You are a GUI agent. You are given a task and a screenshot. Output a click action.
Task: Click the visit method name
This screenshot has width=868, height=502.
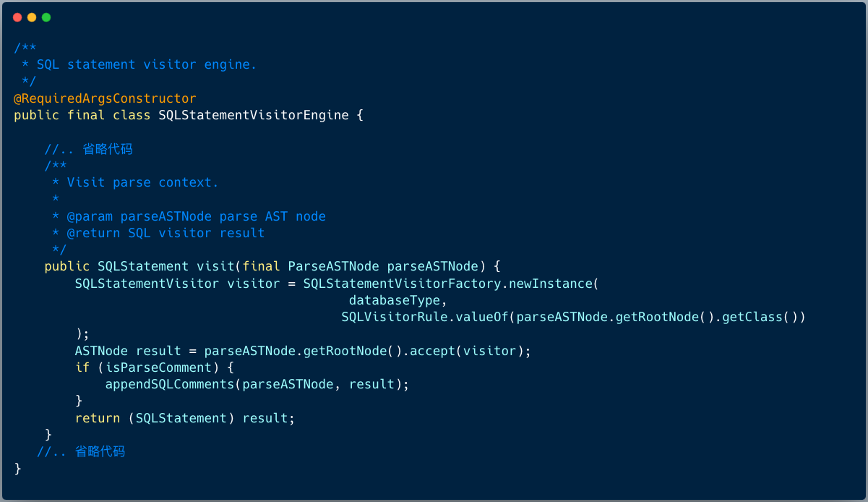click(215, 266)
